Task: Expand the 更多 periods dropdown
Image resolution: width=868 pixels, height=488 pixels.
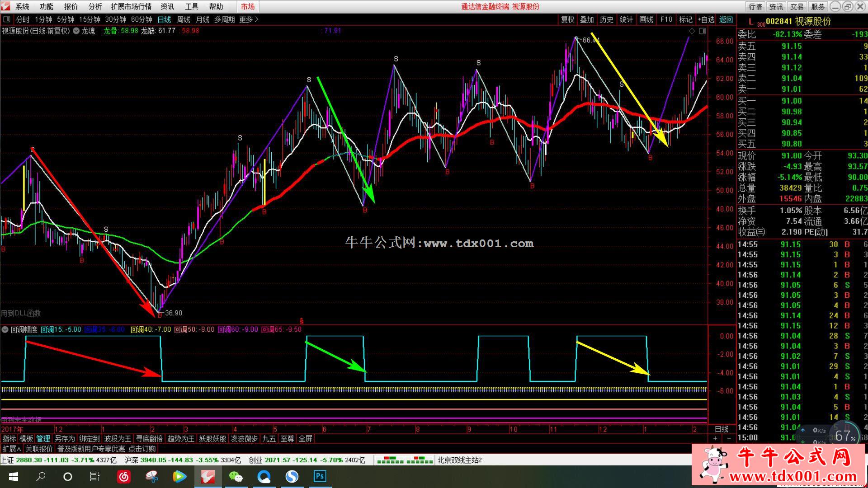Action: pos(249,19)
